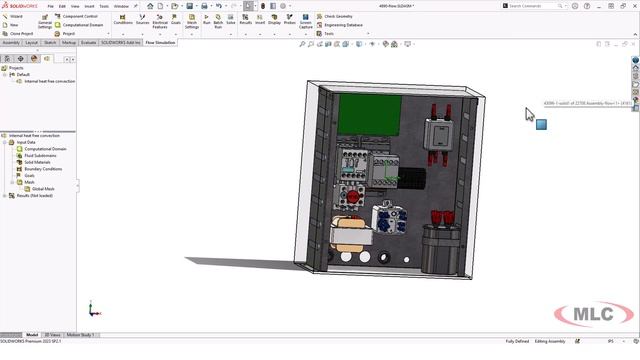Click the Insert results icon
Screen dimensions: 640x360
[260, 19]
